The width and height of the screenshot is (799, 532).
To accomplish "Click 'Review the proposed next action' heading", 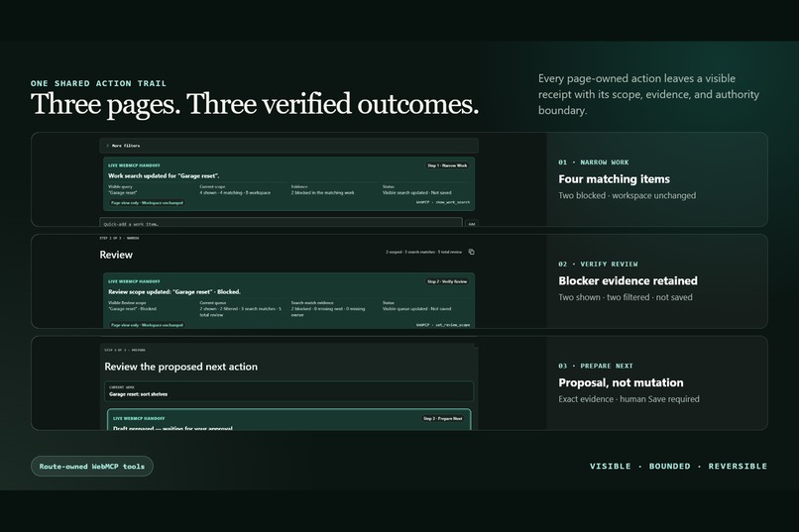I will coord(180,367).
